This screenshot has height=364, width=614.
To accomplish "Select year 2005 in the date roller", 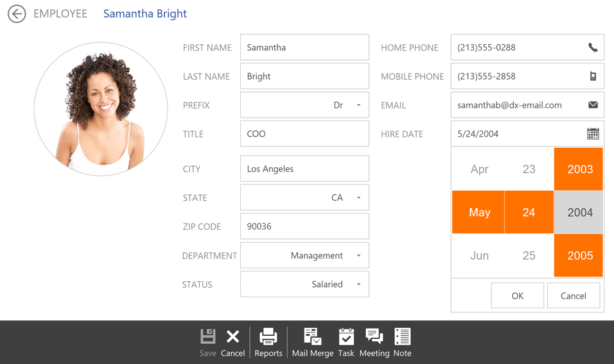I will (578, 256).
